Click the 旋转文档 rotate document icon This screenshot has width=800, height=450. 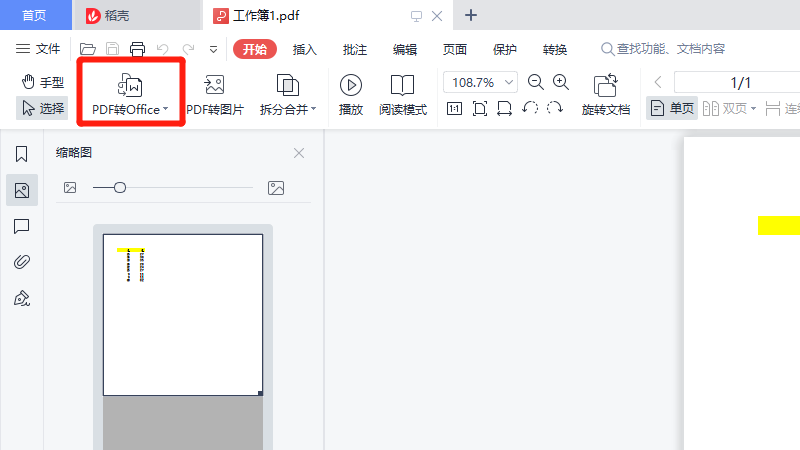(606, 93)
